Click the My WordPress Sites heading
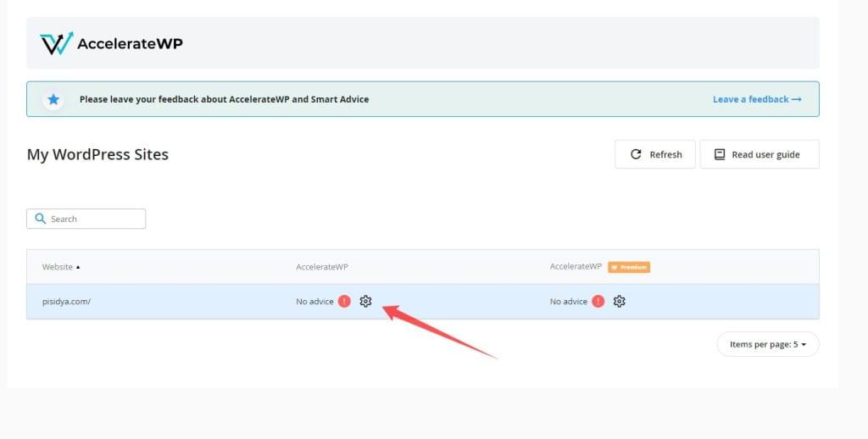 pos(97,154)
